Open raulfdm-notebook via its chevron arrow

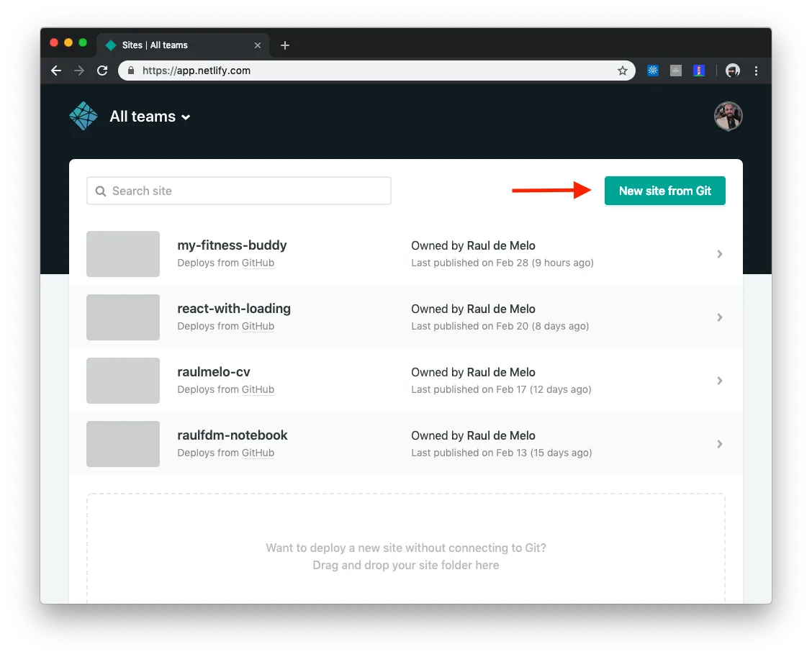point(719,444)
